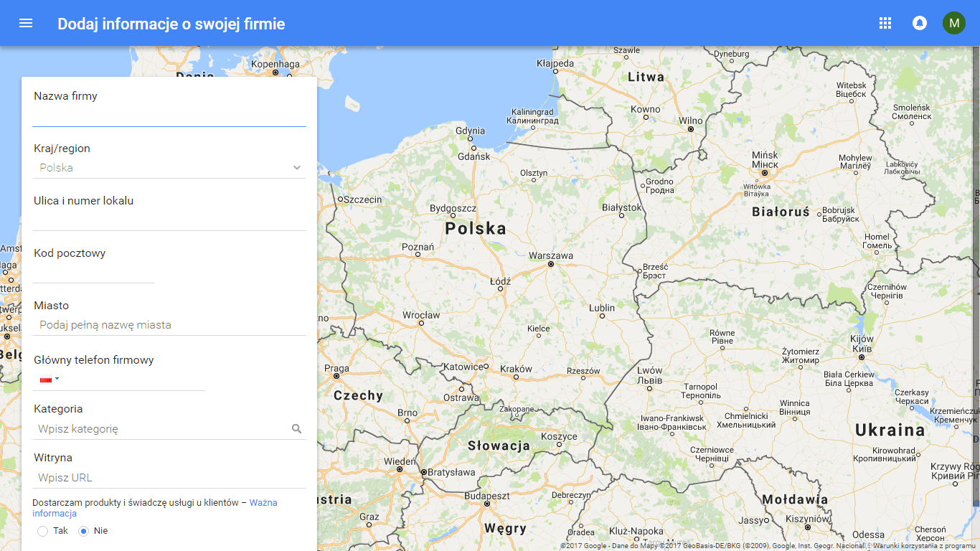Expand the Kraj/region Polska dropdown
The width and height of the screenshot is (980, 551).
(x=169, y=168)
